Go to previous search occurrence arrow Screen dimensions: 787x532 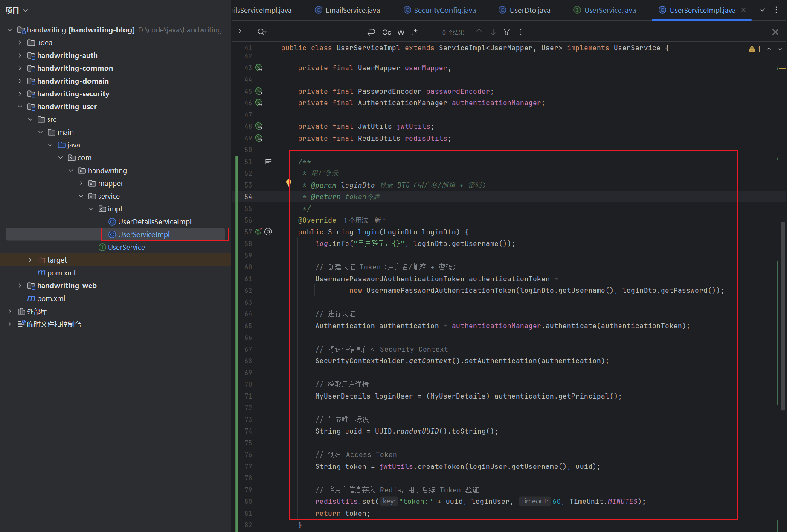(479, 32)
